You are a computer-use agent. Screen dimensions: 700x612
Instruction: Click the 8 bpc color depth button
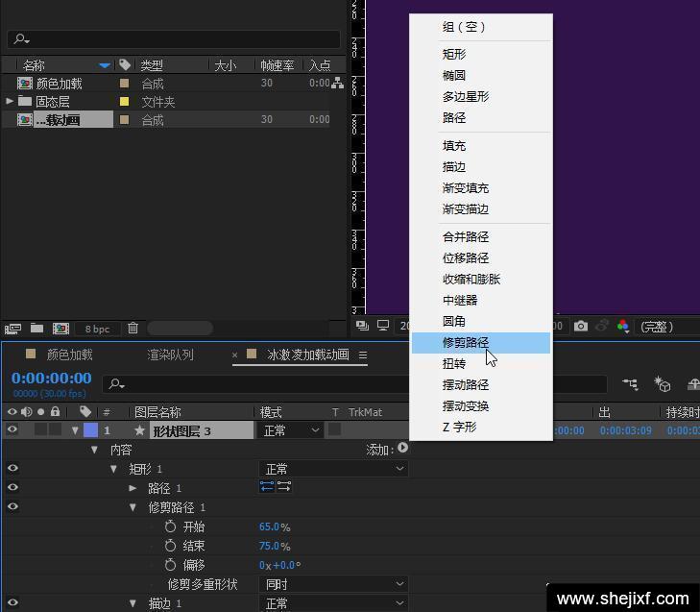pos(97,329)
